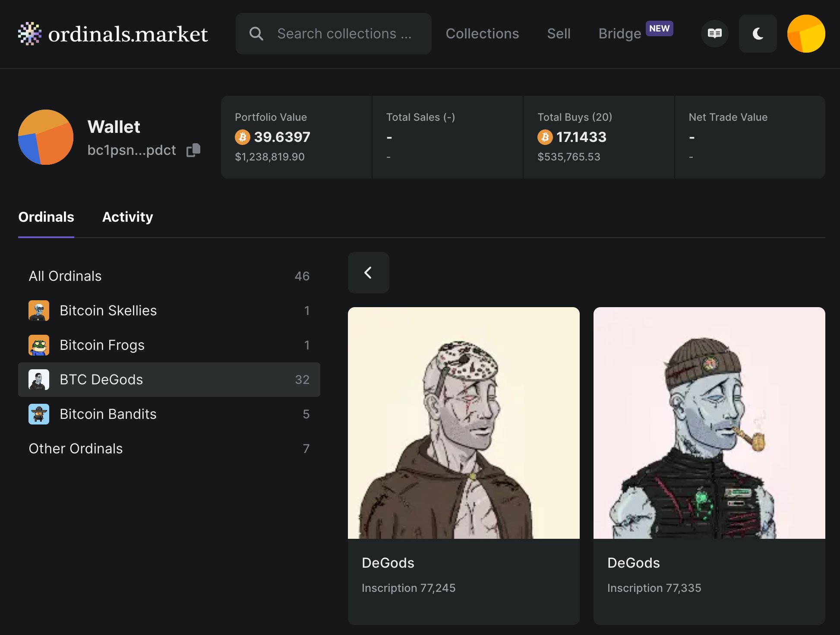840x635 pixels.
Task: Switch to the Ordinals tab
Action: (x=46, y=217)
